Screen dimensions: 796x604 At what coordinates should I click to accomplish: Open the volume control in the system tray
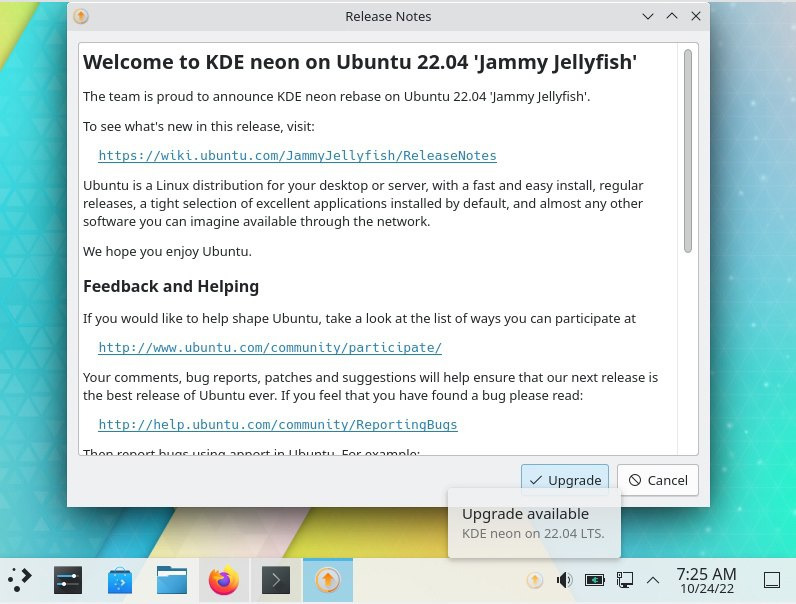pyautogui.click(x=564, y=579)
